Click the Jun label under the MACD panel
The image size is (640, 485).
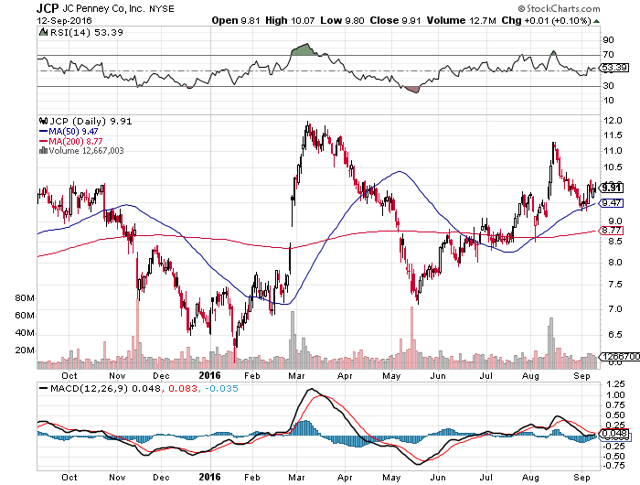(x=438, y=477)
